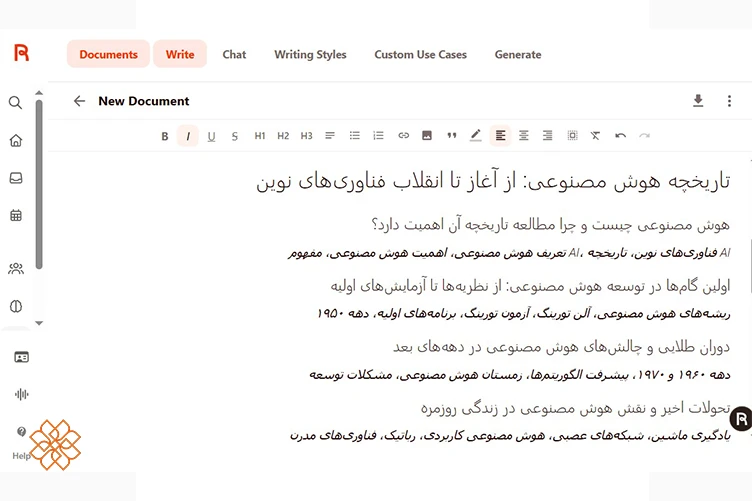Screen dimensions: 752x501
Task: Apply H3 heading style
Action: [x=306, y=136]
